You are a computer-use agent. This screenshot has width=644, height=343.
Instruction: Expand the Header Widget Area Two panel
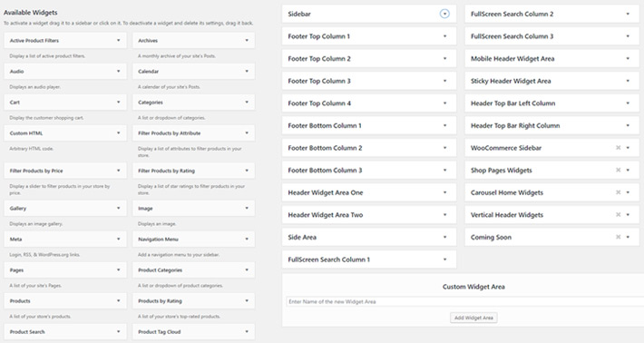(x=444, y=214)
